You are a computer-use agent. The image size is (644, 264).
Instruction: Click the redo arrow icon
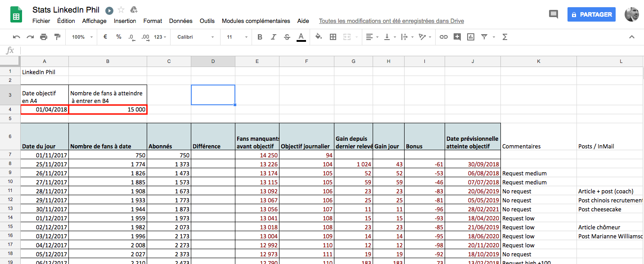tap(30, 37)
